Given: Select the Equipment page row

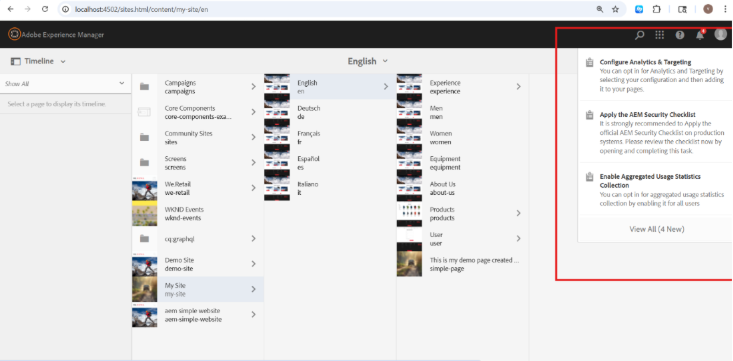Looking at the screenshot, I should pyautogui.click(x=462, y=162).
